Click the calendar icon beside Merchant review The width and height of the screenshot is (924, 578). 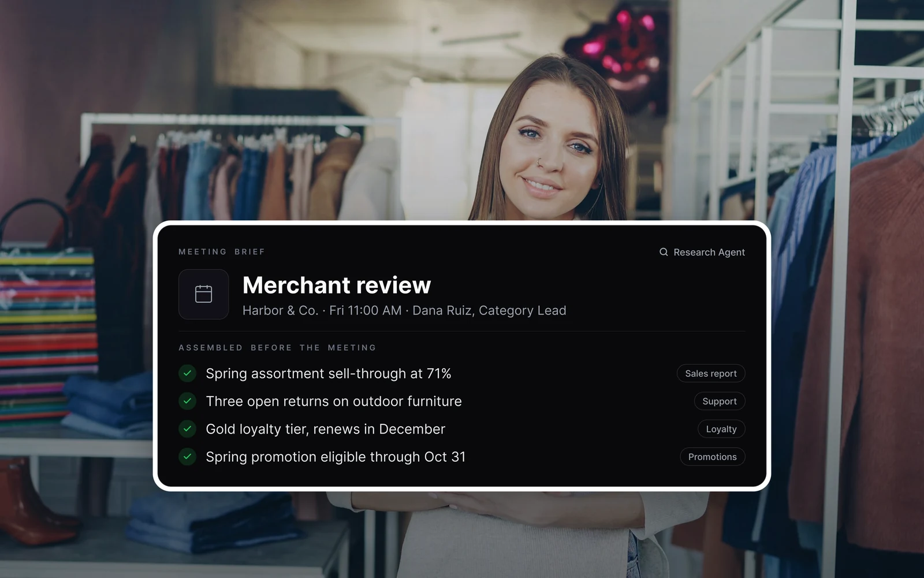click(203, 294)
